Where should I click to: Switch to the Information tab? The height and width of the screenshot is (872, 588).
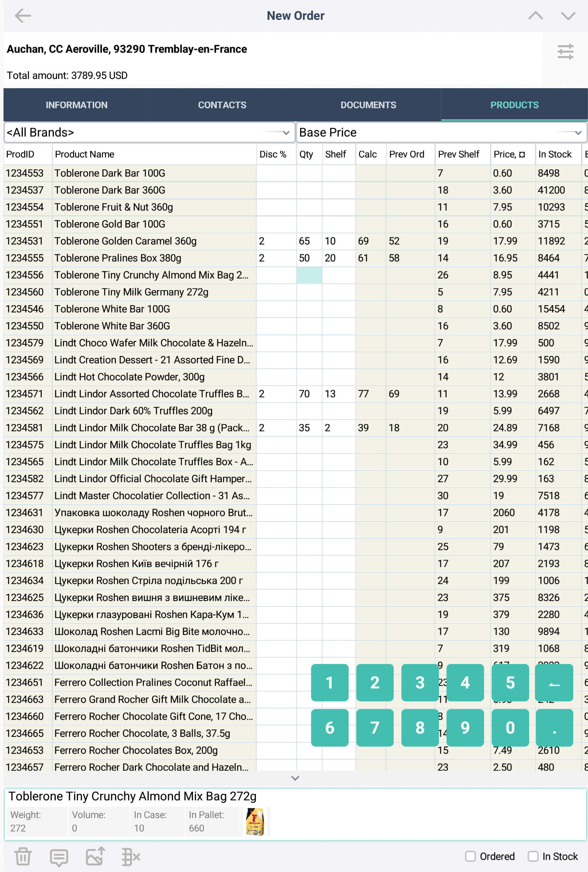coord(76,105)
